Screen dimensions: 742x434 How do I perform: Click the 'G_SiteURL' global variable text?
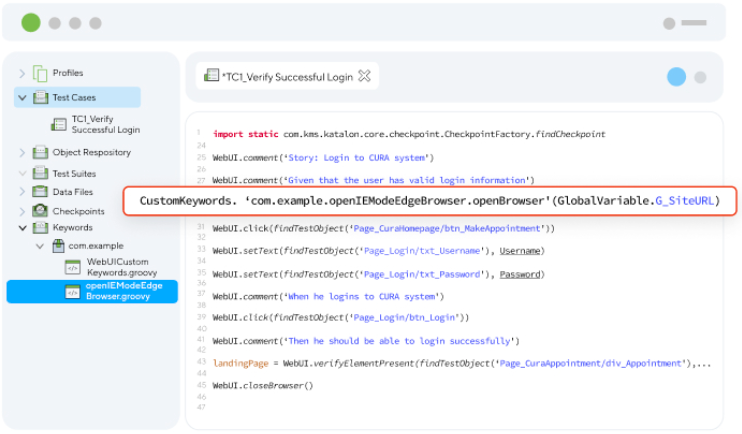click(684, 201)
